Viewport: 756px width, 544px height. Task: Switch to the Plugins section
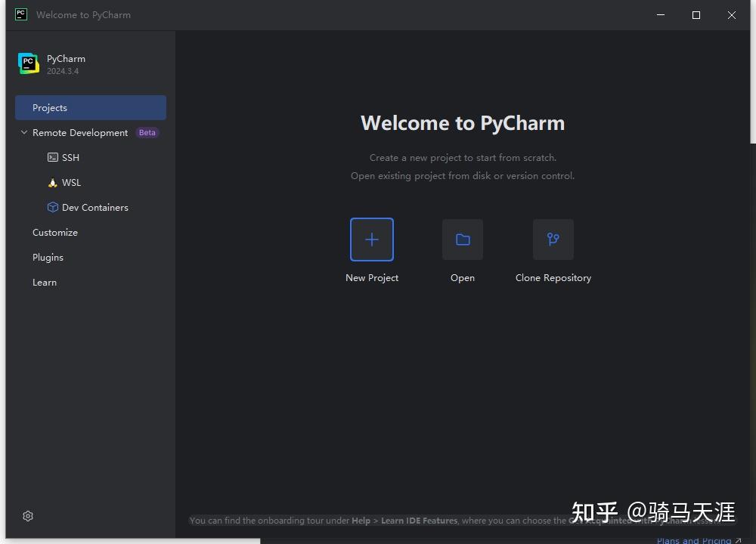48,257
